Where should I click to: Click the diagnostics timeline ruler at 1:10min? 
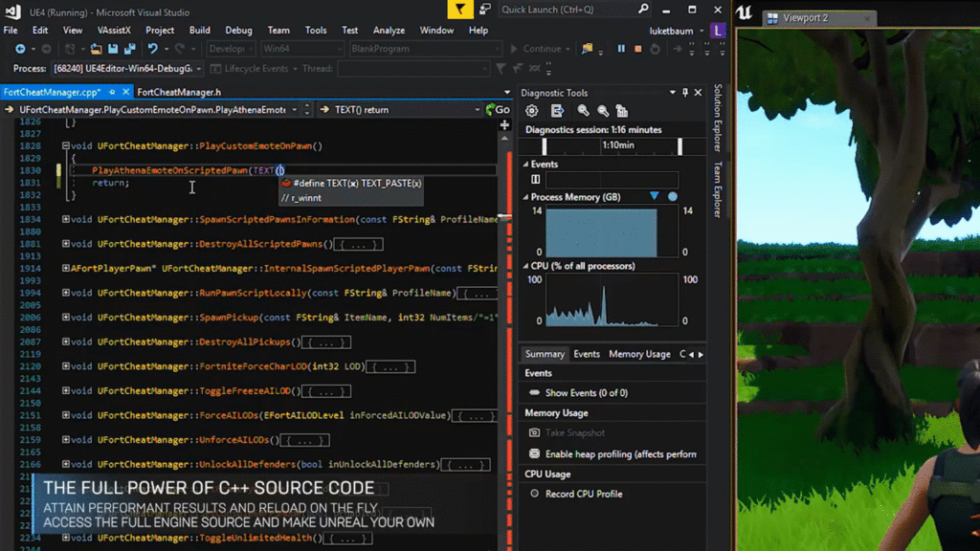point(617,145)
